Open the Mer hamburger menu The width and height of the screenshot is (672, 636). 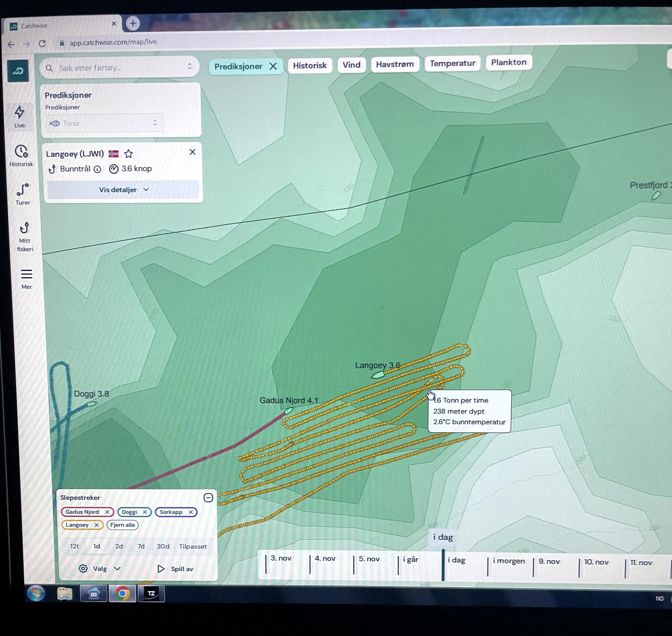tap(26, 279)
